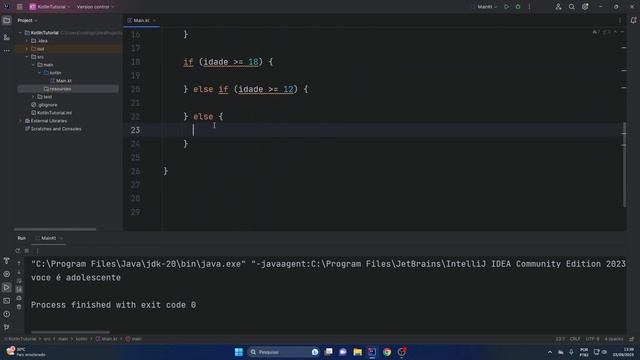Open 4 spaces indent setting
640x360 pixels.
coord(613,339)
